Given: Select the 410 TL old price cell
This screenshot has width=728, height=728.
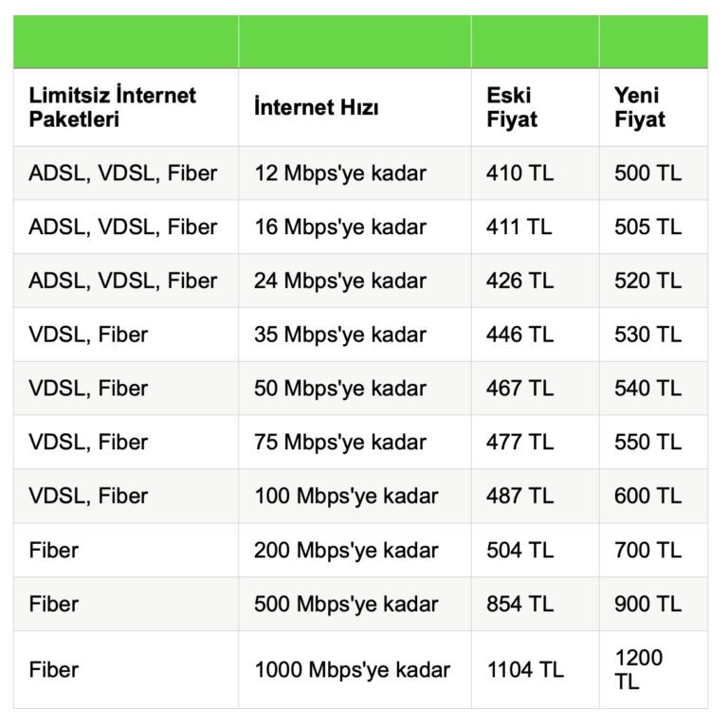Looking at the screenshot, I should 520,173.
